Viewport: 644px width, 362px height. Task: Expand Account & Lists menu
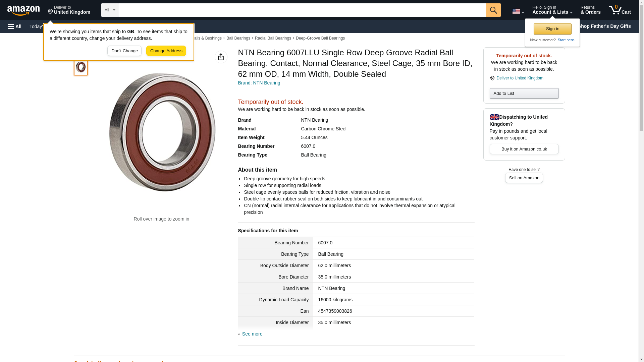click(x=552, y=10)
